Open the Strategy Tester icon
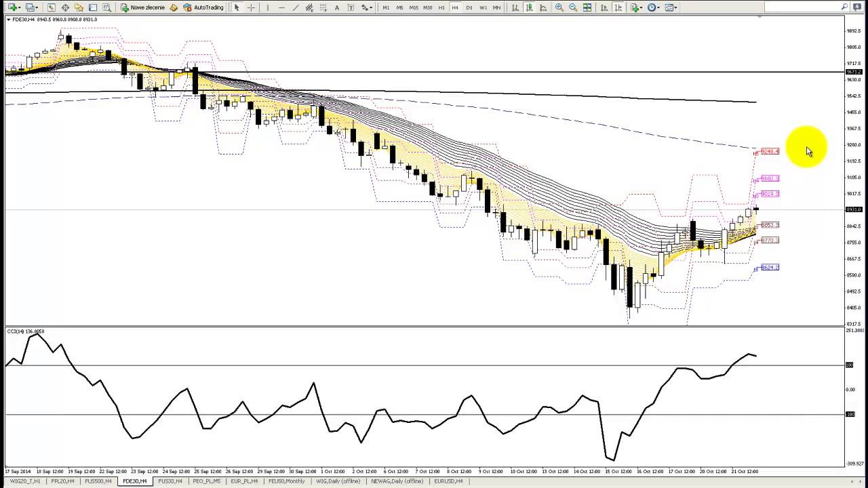The image size is (868, 488). (x=106, y=7)
